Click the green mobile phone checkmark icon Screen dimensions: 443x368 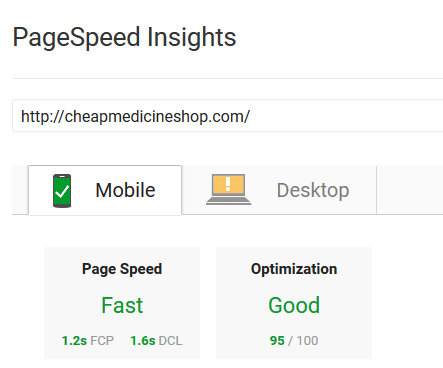(62, 191)
